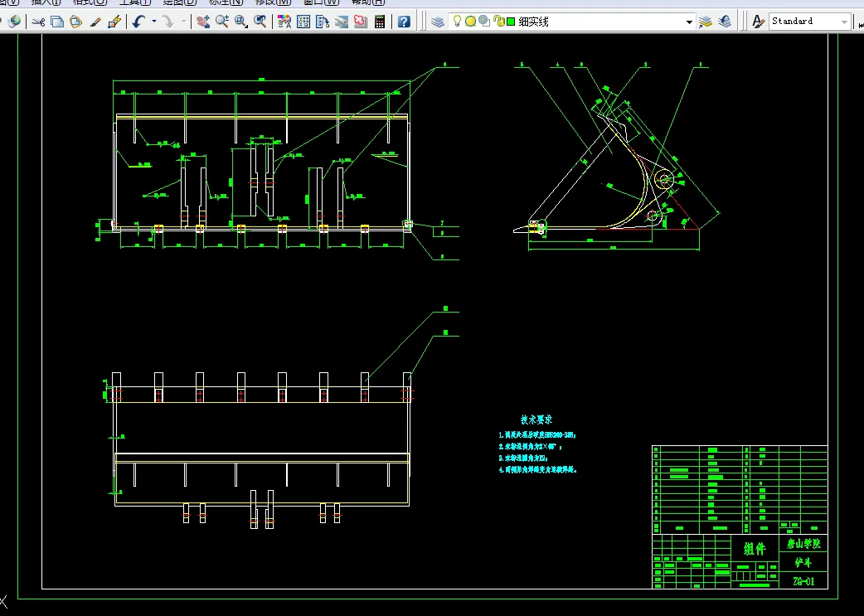Toggle the layer freeze sun icon

[471, 21]
